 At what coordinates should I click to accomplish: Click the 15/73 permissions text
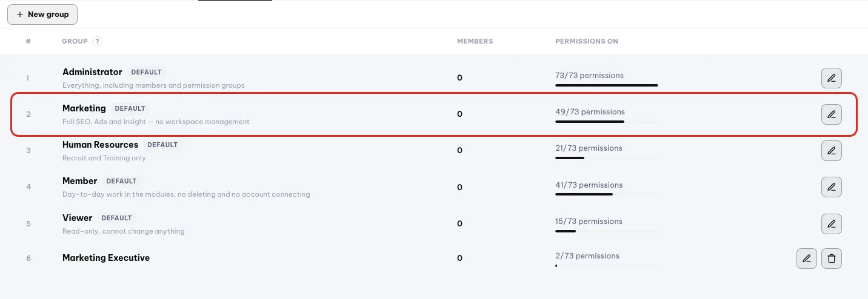click(x=589, y=222)
